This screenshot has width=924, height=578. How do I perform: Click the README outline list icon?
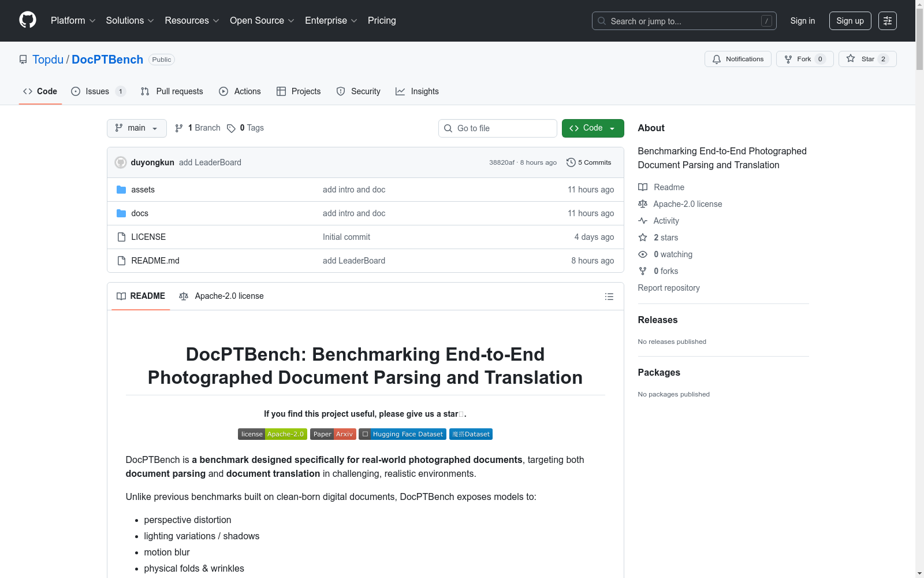[609, 297]
